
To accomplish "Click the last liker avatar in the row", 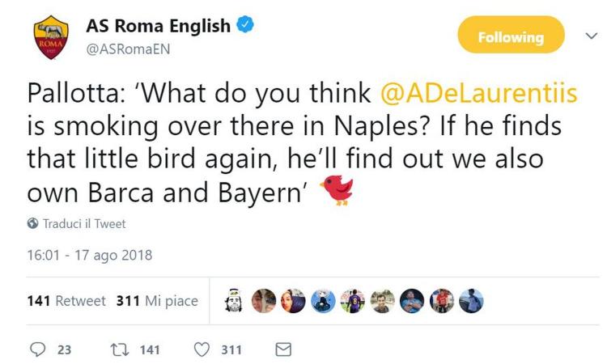I will [471, 300].
